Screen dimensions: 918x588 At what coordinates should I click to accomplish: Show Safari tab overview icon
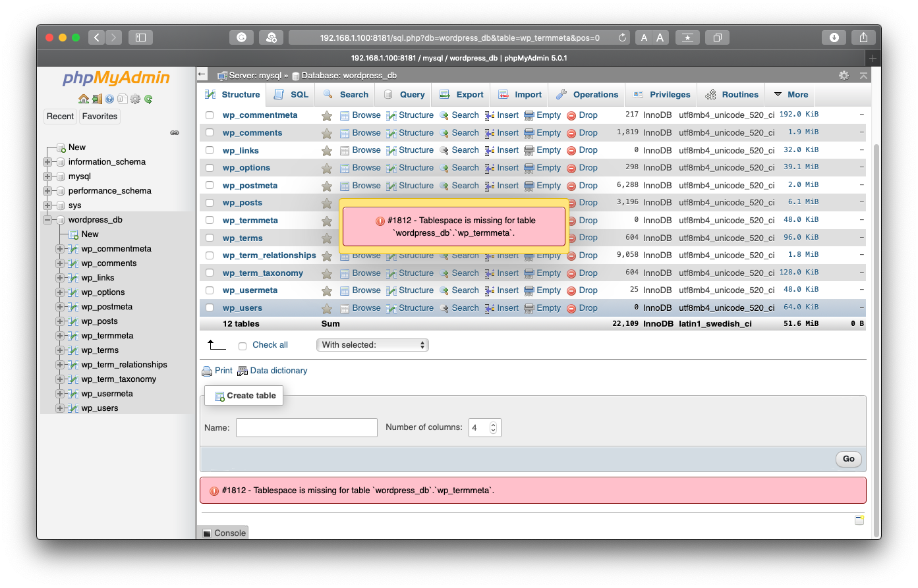[718, 38]
